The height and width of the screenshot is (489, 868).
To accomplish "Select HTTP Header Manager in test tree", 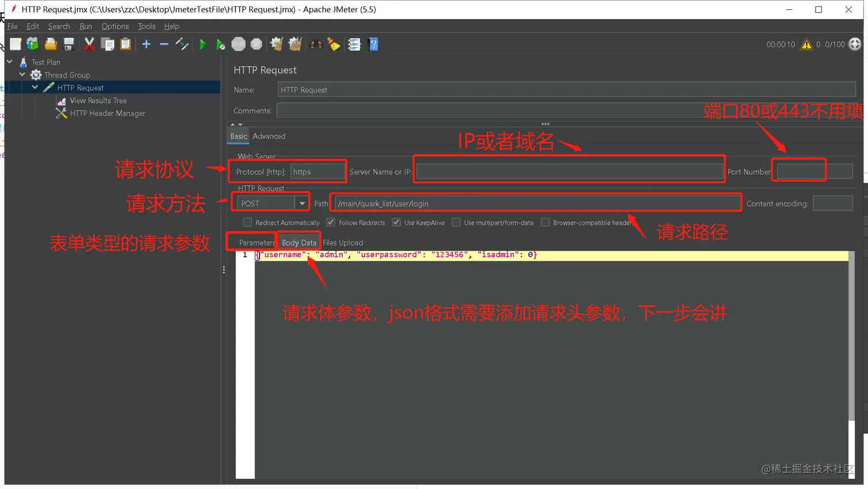I will [x=107, y=113].
